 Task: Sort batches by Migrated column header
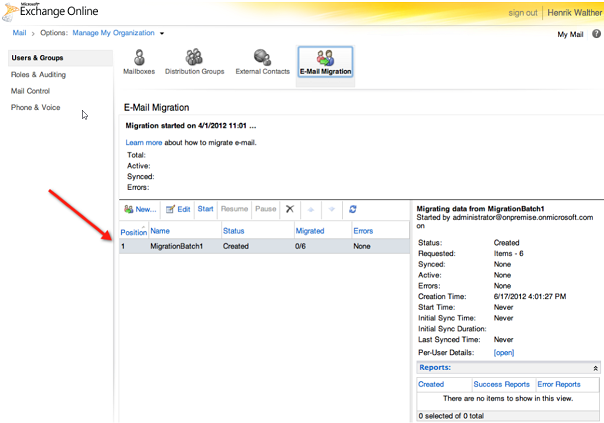point(310,231)
